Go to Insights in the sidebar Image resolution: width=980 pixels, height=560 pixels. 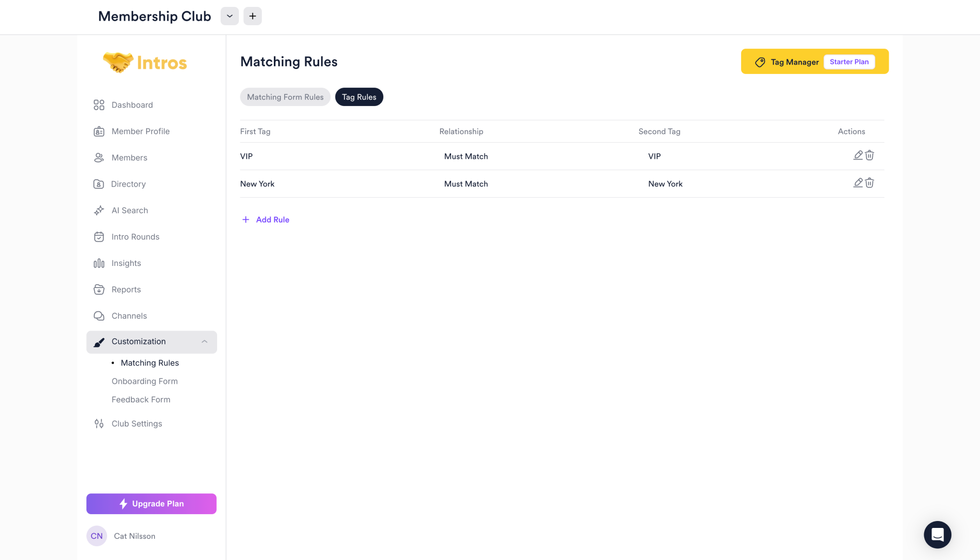tap(126, 263)
